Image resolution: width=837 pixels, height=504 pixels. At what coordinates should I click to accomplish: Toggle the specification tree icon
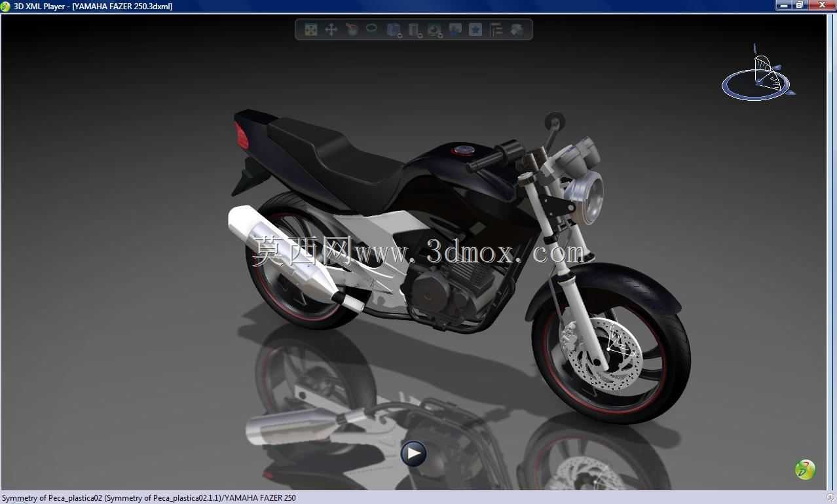click(496, 29)
